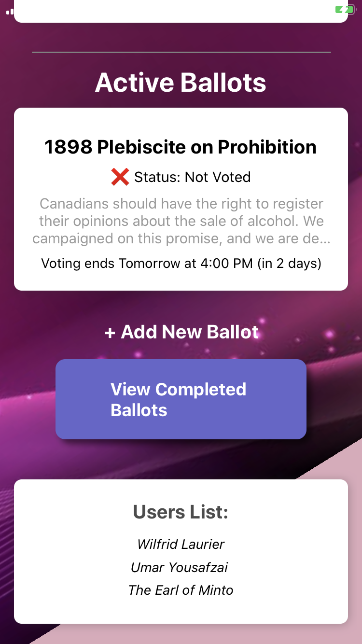Click the horizontal divider line above Active Ballots
Viewport: 362px width, 644px height.
coord(181,52)
